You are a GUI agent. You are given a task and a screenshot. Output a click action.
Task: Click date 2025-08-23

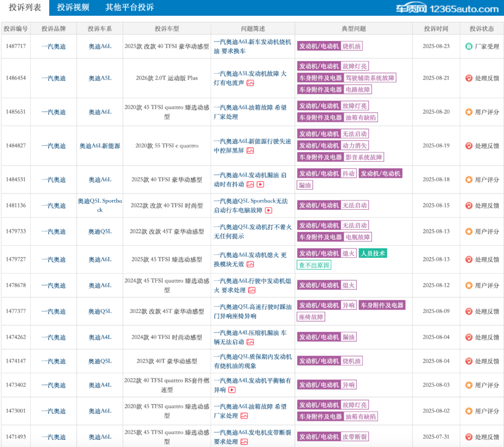[436, 46]
